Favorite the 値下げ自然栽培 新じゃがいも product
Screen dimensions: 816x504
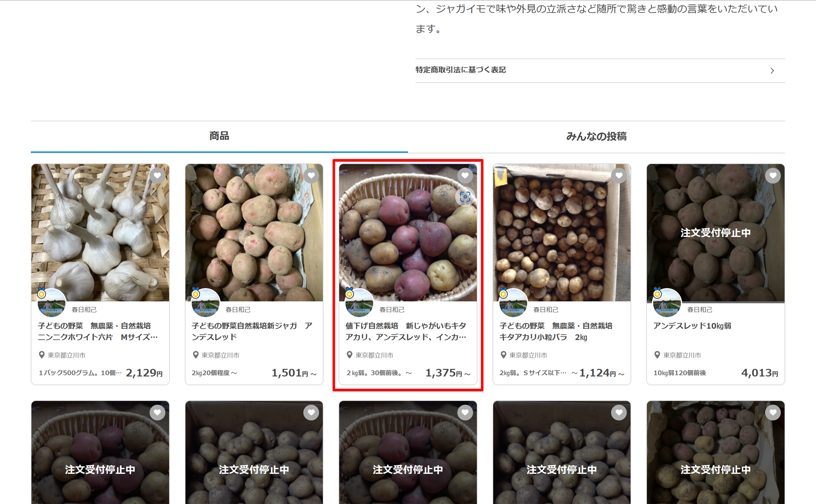coord(465,176)
